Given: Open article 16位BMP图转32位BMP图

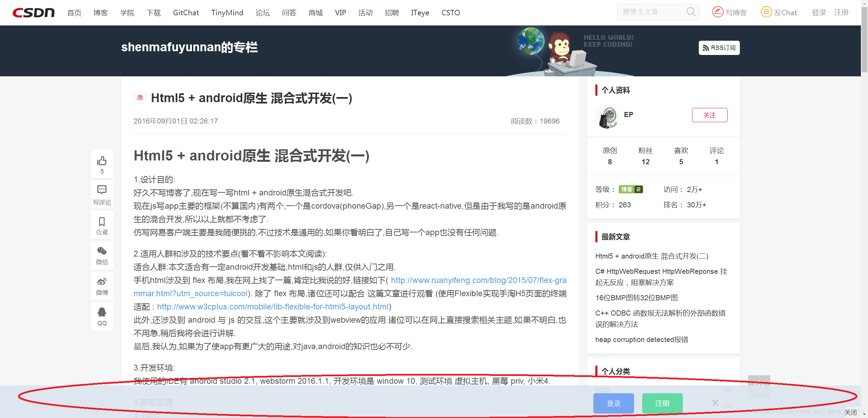Looking at the screenshot, I should tap(636, 298).
